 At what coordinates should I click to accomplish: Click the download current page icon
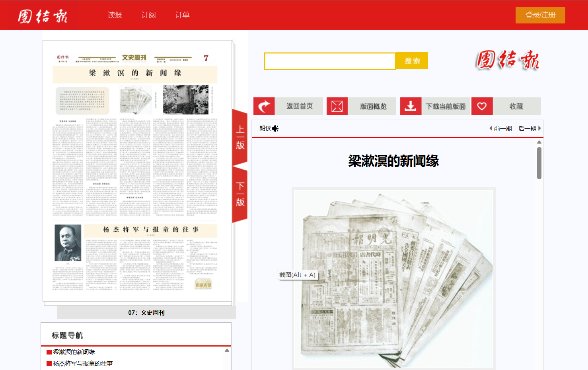(411, 106)
